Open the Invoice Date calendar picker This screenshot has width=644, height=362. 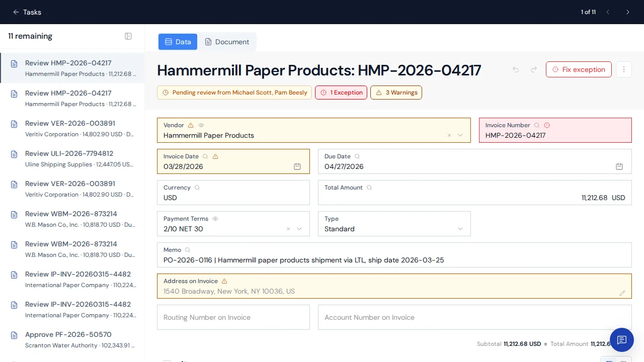coord(297,166)
